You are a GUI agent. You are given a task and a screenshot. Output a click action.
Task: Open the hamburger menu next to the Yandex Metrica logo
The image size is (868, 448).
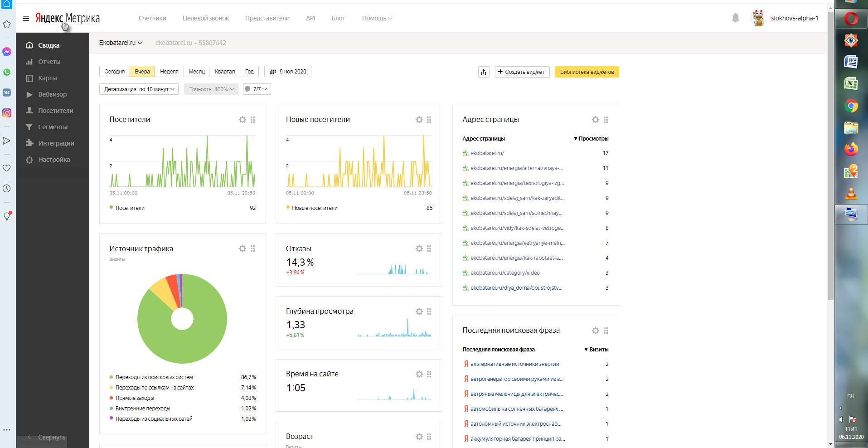(26, 19)
